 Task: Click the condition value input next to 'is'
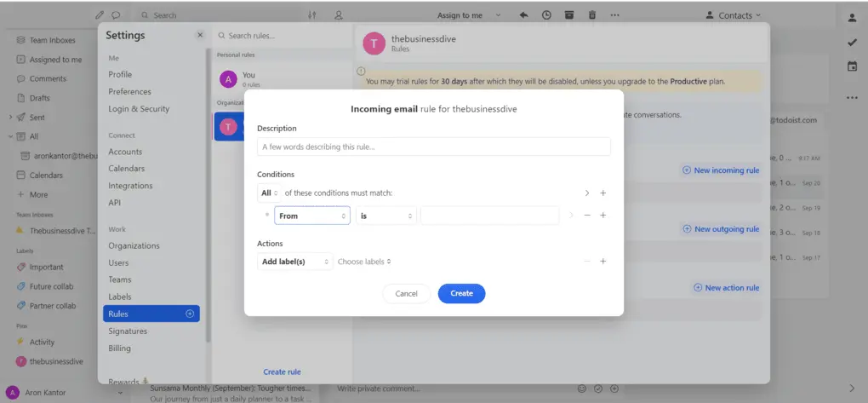(489, 216)
